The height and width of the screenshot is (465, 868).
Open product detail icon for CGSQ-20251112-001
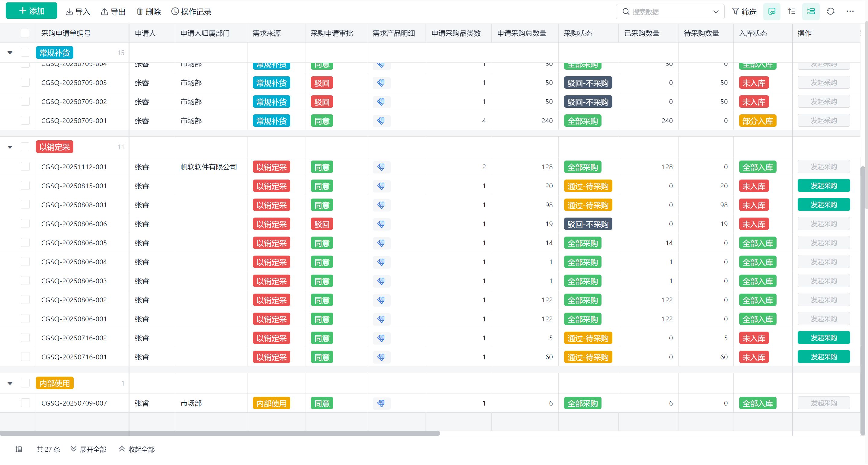point(381,167)
